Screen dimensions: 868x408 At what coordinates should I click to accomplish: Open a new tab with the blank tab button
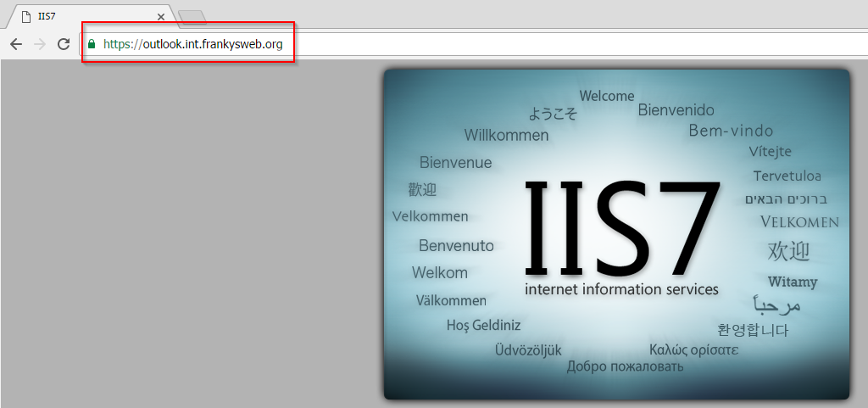coord(192,17)
